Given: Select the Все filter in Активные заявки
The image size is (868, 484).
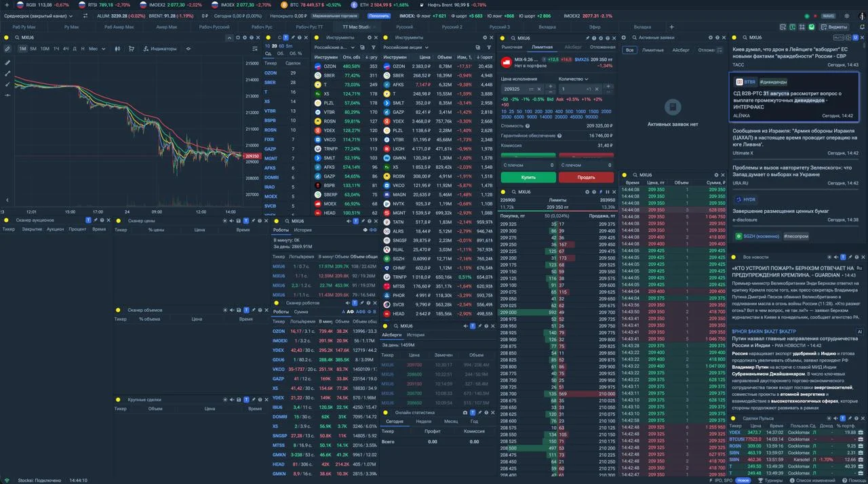Looking at the screenshot, I should pos(630,50).
